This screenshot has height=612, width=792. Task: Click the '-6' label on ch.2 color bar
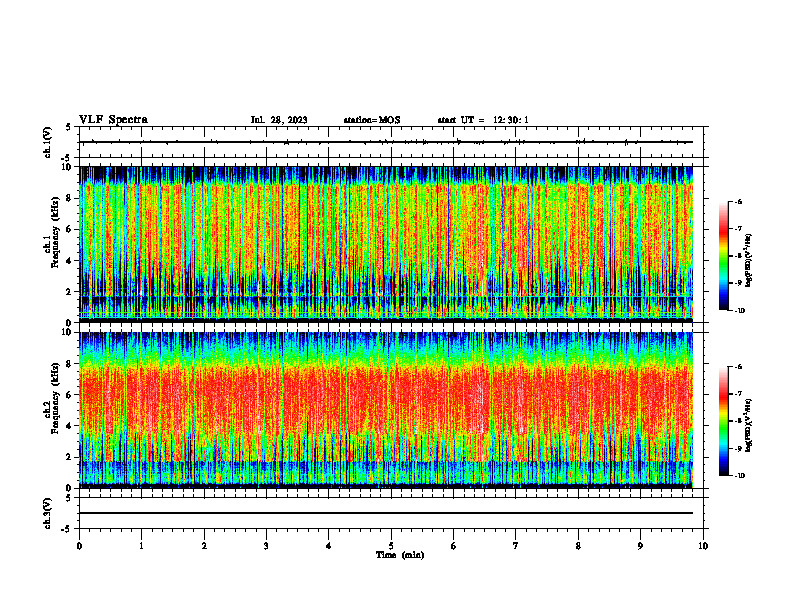point(738,367)
